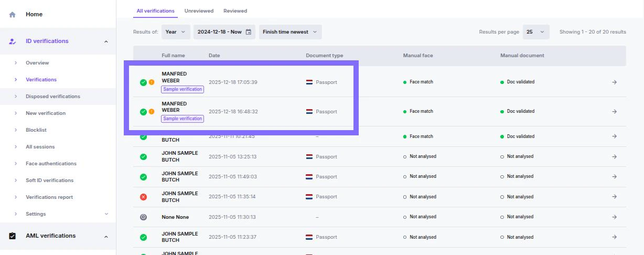
Task: Open Results per page 25 dropdown
Action: [536, 32]
